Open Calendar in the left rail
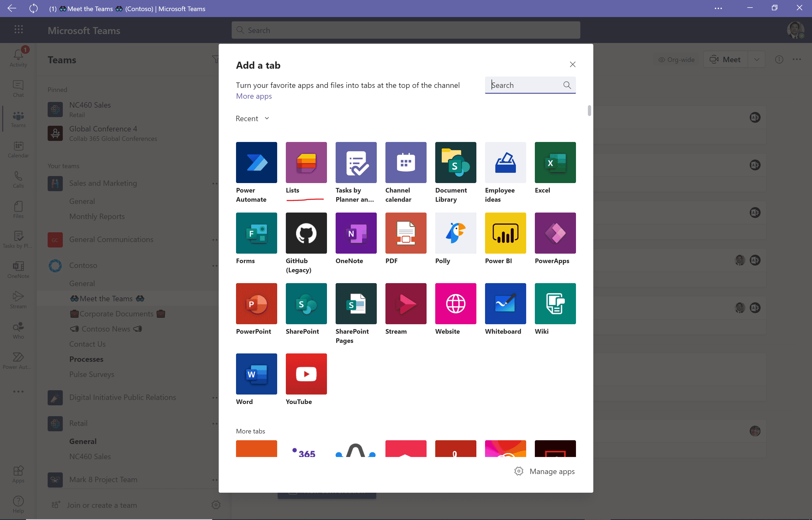Screen dimensions: 812x520 [x=18, y=149]
